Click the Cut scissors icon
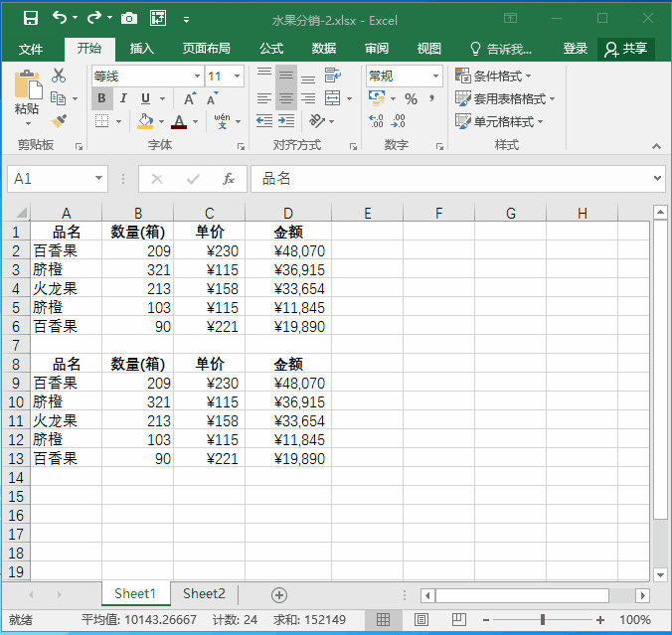This screenshot has width=672, height=635. tap(59, 76)
